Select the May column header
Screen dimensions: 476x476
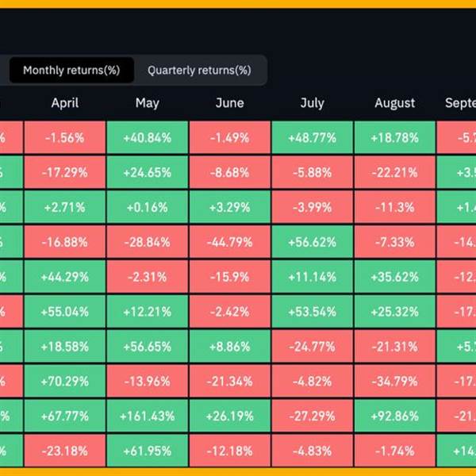[x=147, y=103]
